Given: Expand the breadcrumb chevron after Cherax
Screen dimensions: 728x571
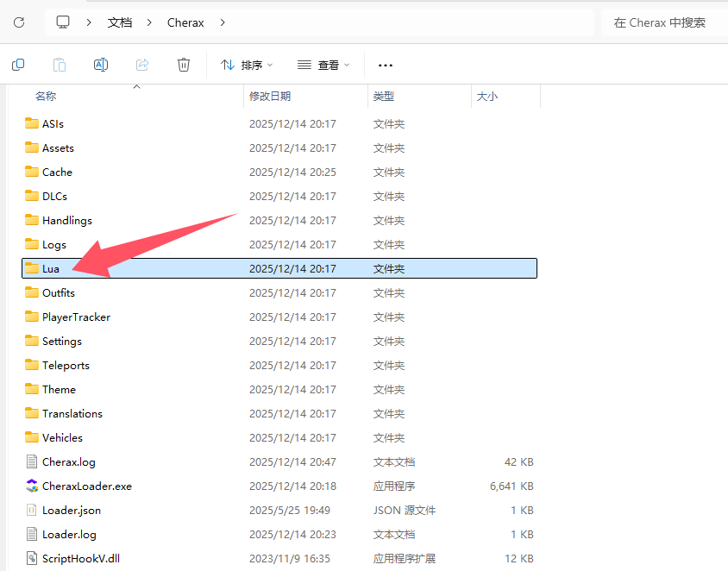Looking at the screenshot, I should coord(223,22).
